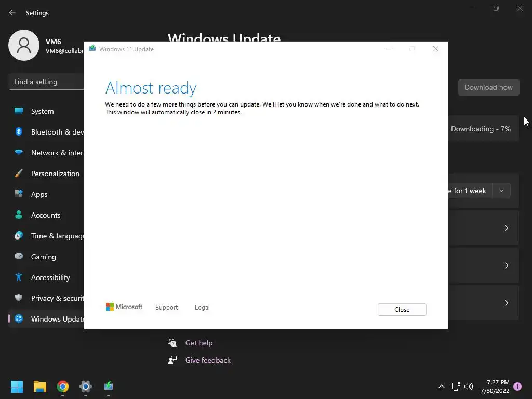Go back using Settings back arrow
The height and width of the screenshot is (399, 532).
(x=12, y=12)
